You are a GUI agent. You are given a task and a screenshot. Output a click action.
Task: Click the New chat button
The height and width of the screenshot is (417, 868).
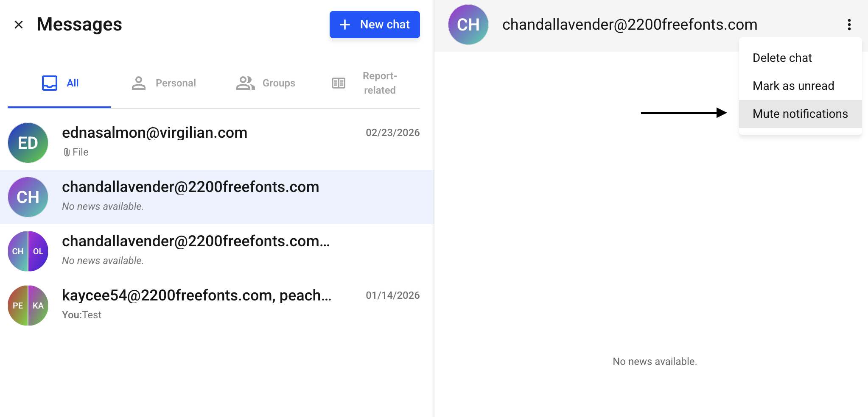(x=375, y=25)
